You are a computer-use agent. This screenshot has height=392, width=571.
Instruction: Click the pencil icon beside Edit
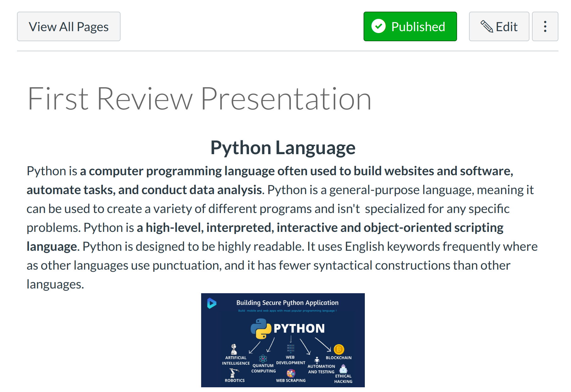tap(487, 26)
